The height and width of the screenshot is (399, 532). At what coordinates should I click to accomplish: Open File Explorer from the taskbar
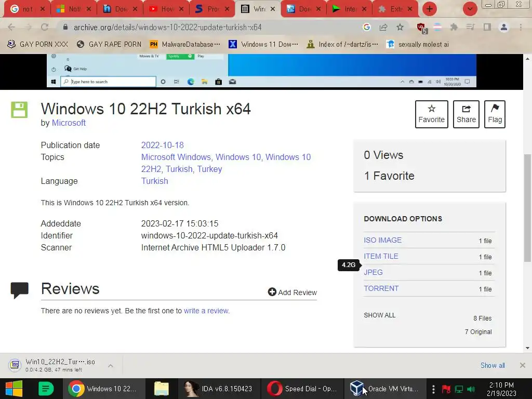click(x=162, y=389)
